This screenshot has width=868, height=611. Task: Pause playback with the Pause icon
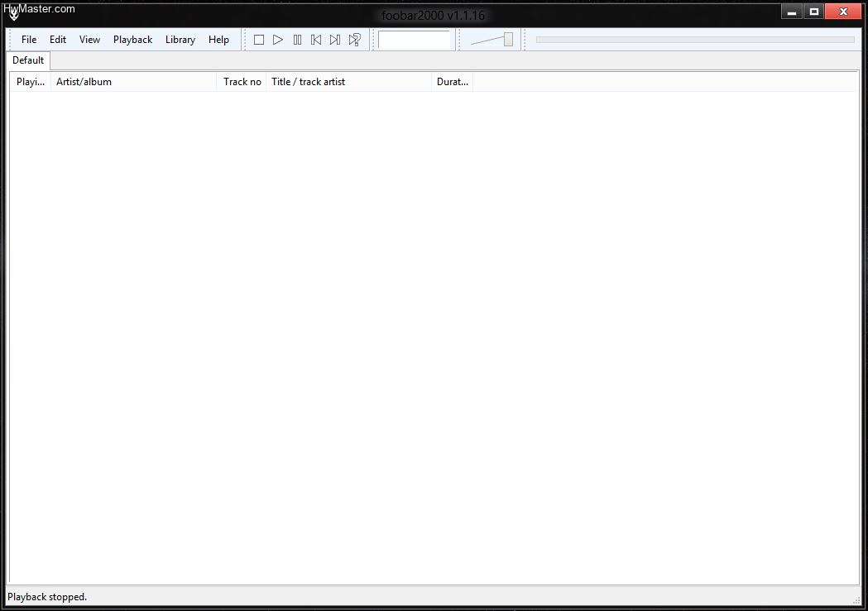point(297,40)
